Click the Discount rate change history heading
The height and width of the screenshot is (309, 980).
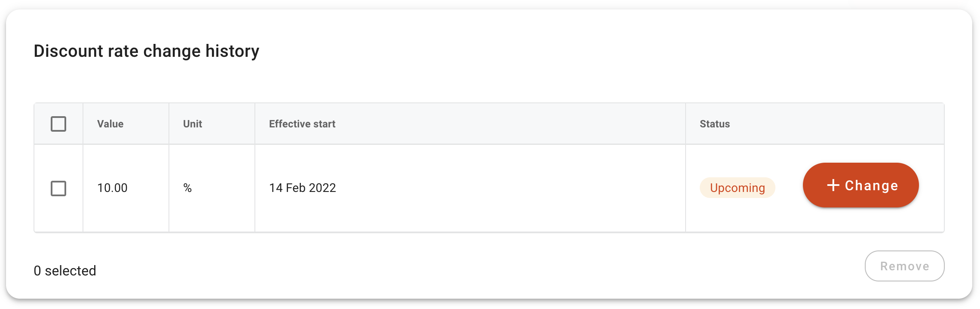[147, 51]
